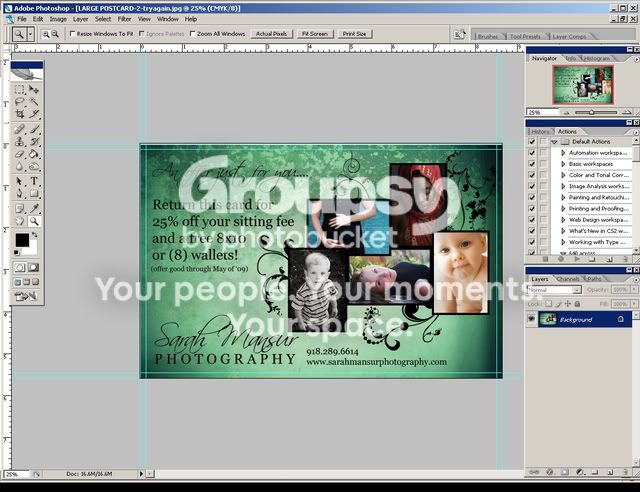Screen dimensions: 640x492
Task: Select the Eyedropper tool
Action: click(34, 209)
